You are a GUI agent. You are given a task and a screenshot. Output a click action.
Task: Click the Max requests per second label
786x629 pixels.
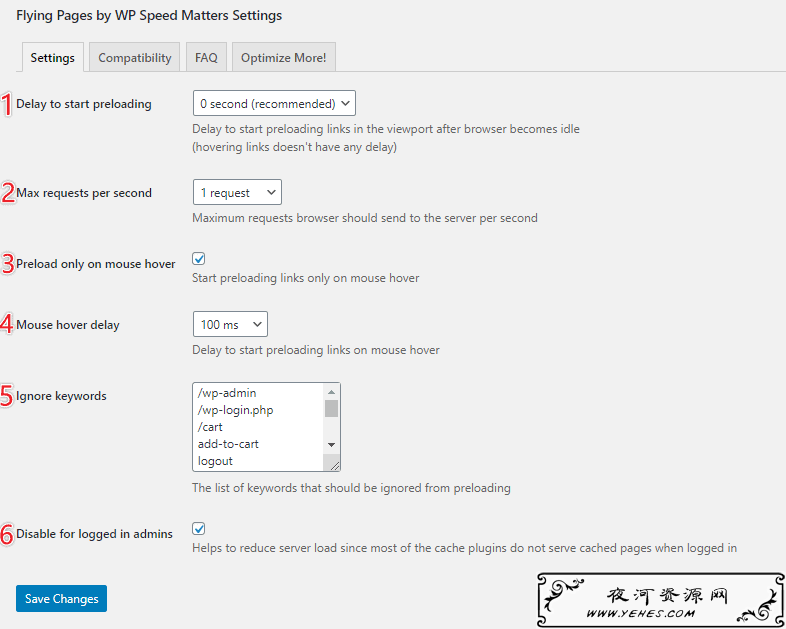(84, 193)
